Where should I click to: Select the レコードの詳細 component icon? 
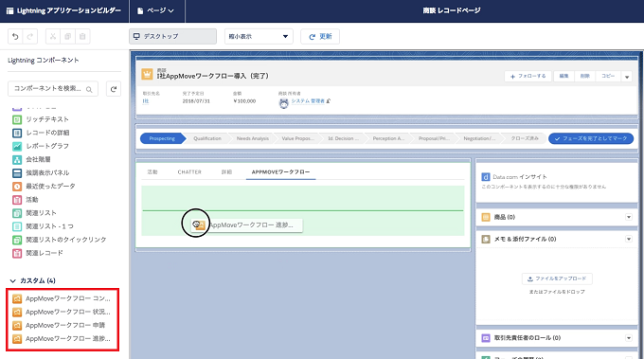pyautogui.click(x=17, y=133)
